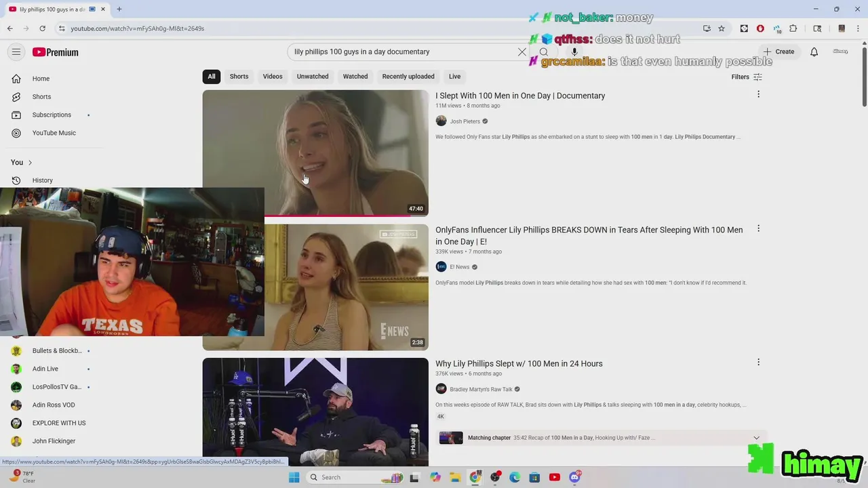Select the Live filter chip
The width and height of the screenshot is (868, 488).
[454, 77]
